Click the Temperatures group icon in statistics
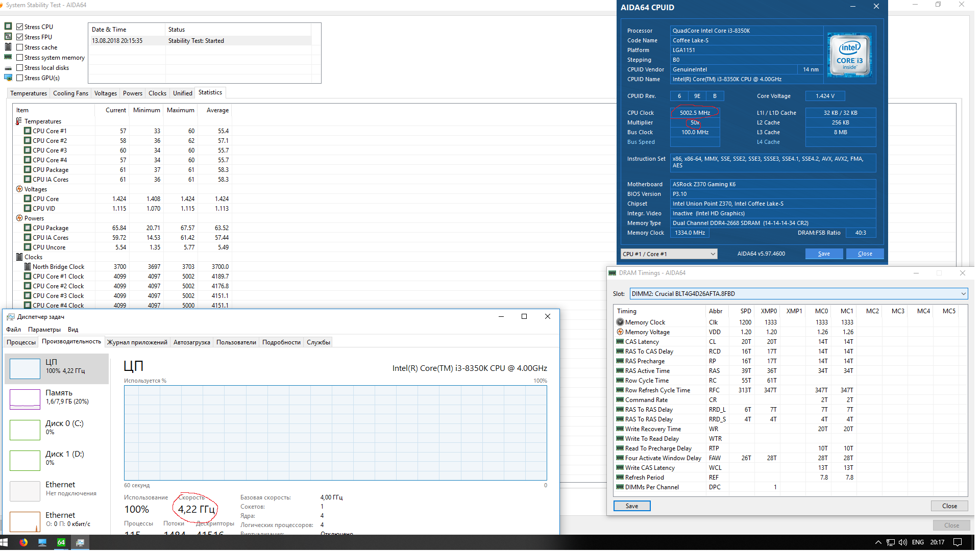Image resolution: width=980 pixels, height=551 pixels. click(x=19, y=121)
